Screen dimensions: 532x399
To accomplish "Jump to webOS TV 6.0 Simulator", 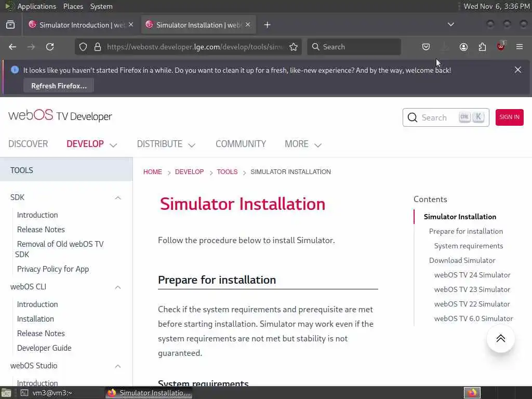I will tap(474, 319).
